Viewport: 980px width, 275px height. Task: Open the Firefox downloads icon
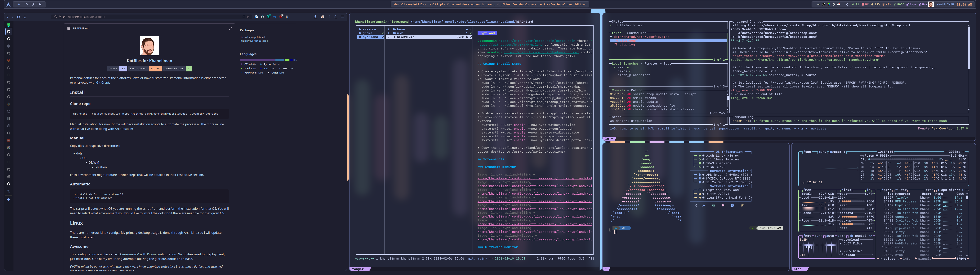tap(315, 17)
